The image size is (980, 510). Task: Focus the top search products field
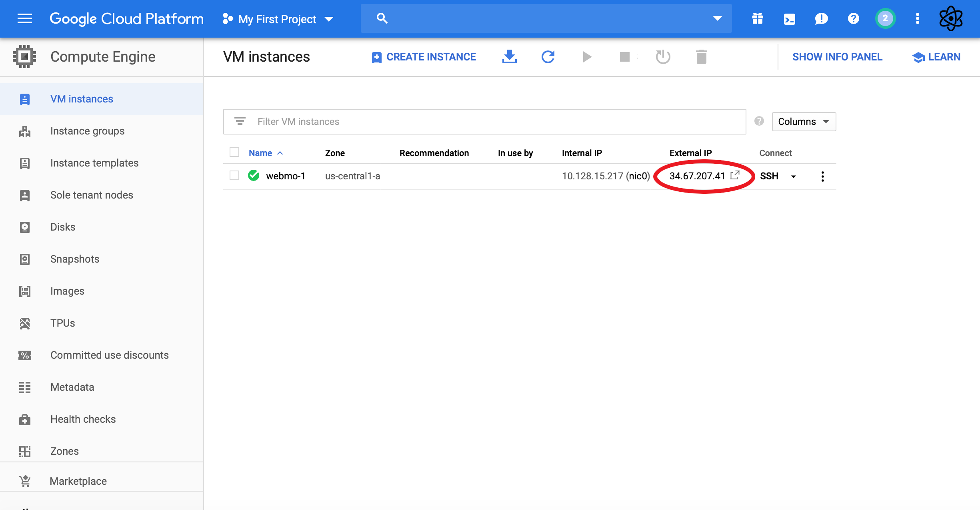pos(546,18)
